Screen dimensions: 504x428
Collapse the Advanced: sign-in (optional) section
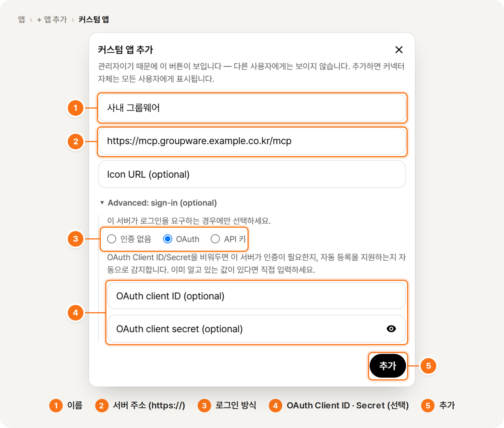tap(158, 203)
